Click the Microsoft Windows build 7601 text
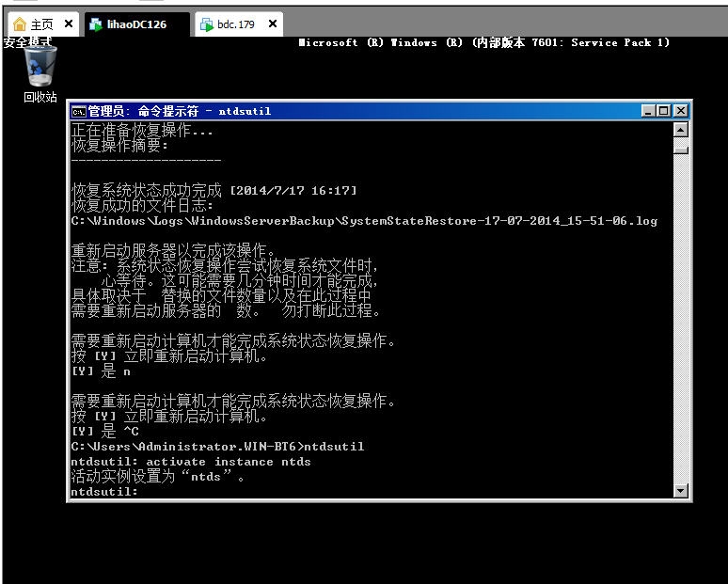The height and width of the screenshot is (584, 728). tap(483, 42)
